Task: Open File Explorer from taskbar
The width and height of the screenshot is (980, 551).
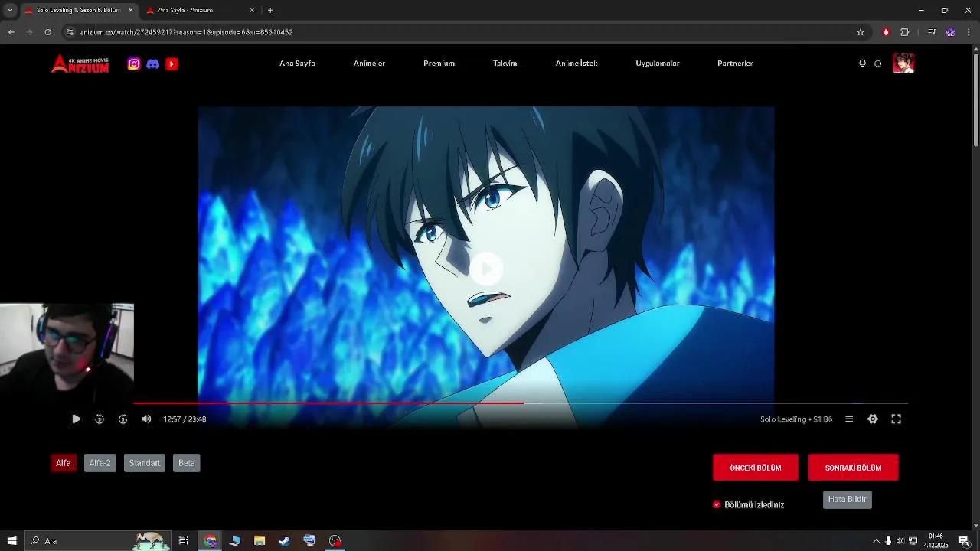Action: (260, 541)
